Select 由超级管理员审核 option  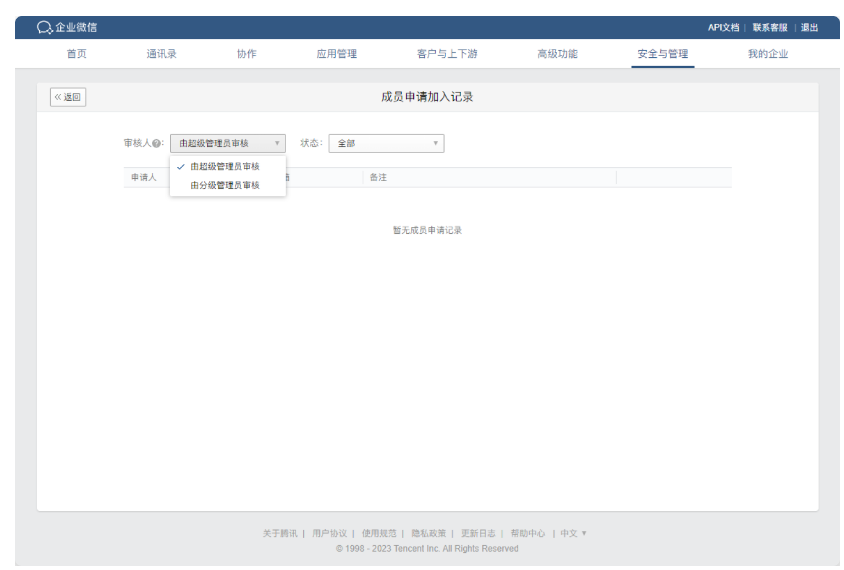(x=225, y=167)
